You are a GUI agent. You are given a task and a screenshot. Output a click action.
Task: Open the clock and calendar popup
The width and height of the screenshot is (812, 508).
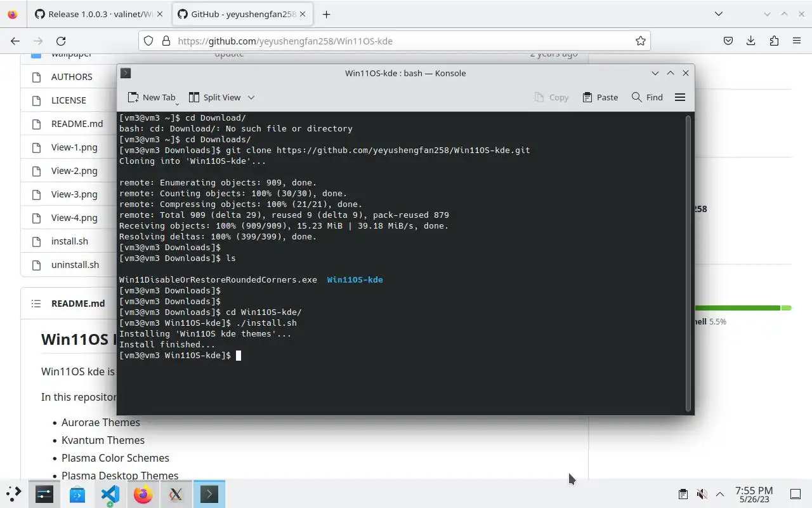click(754, 494)
